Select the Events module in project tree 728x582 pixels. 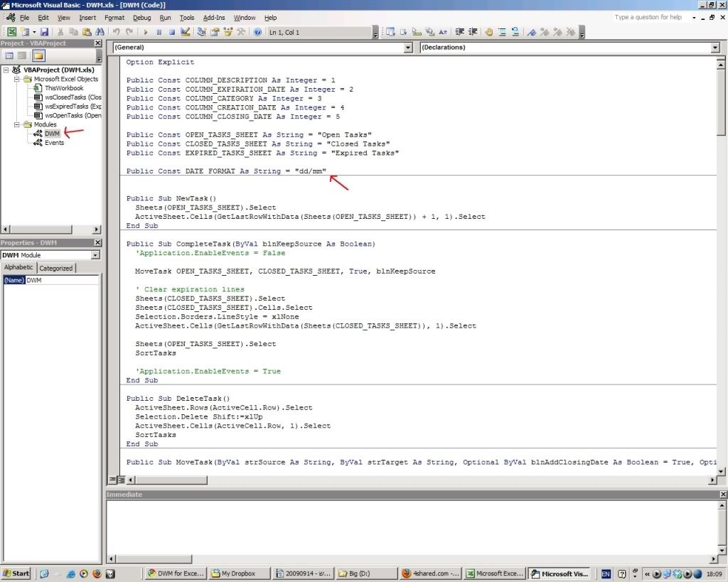[x=54, y=143]
